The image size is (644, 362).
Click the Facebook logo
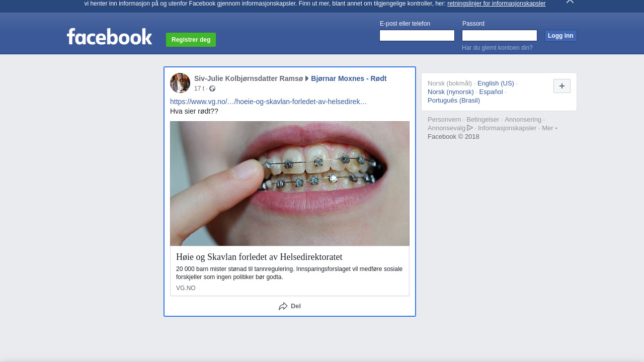click(x=109, y=36)
